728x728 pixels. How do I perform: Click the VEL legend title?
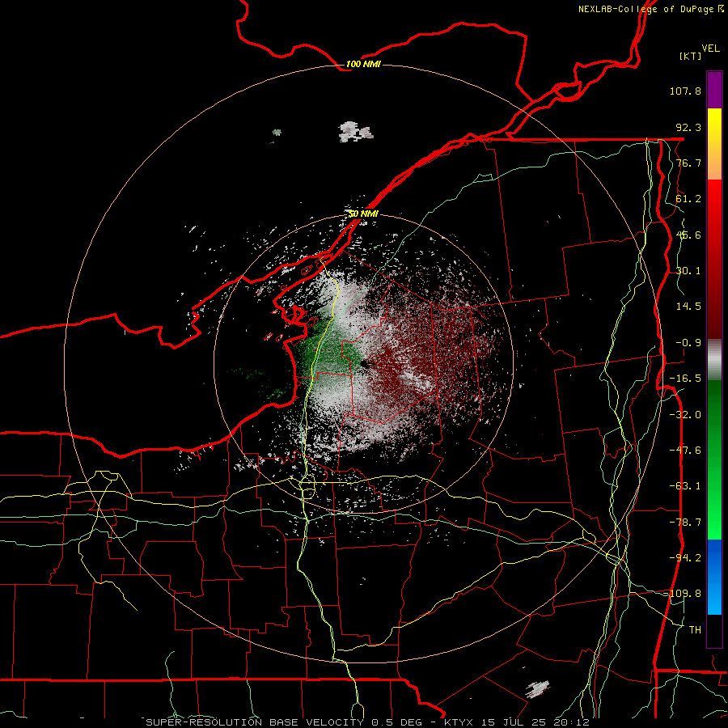[710, 49]
